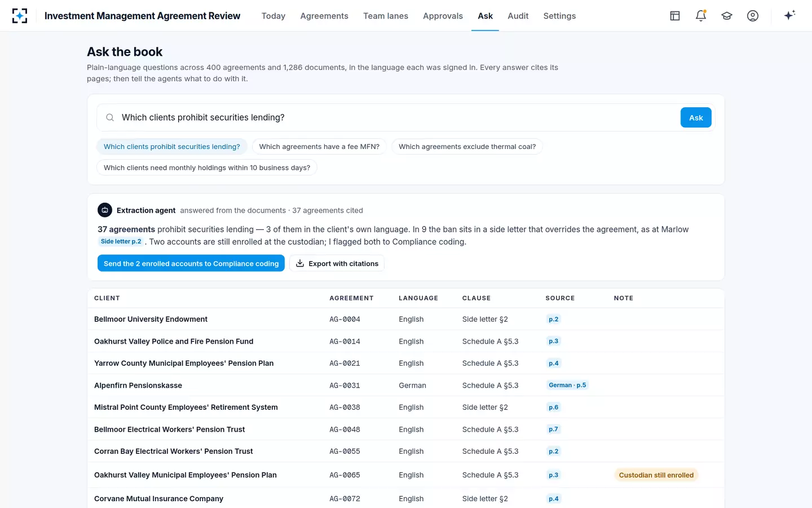Click the magnifier icon in the question box
The image size is (812, 508).
point(110,117)
